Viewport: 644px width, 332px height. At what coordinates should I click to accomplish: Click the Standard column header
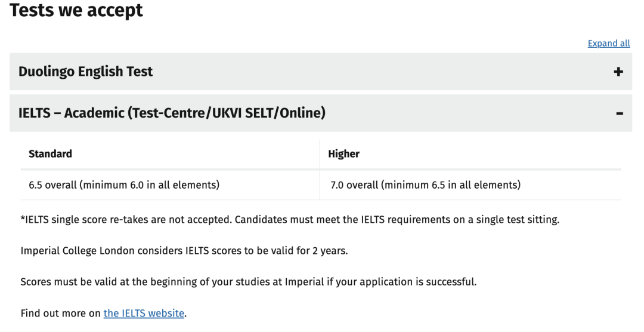click(x=50, y=154)
